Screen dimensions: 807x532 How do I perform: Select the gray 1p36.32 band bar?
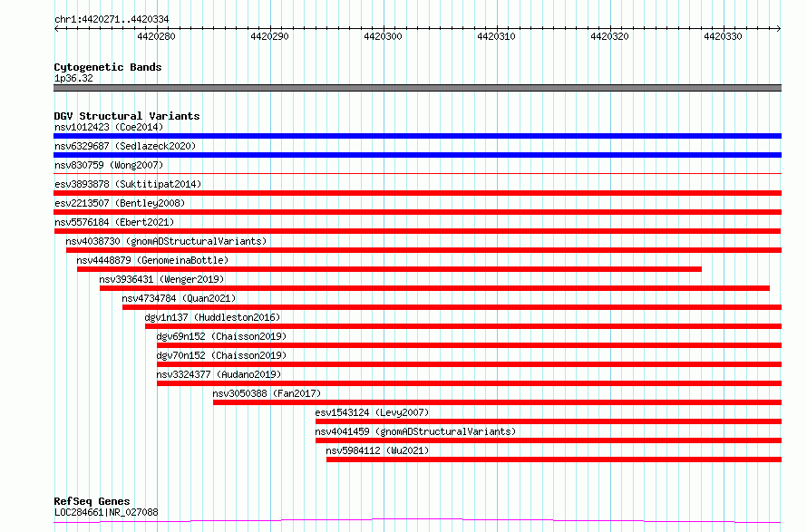(x=417, y=88)
